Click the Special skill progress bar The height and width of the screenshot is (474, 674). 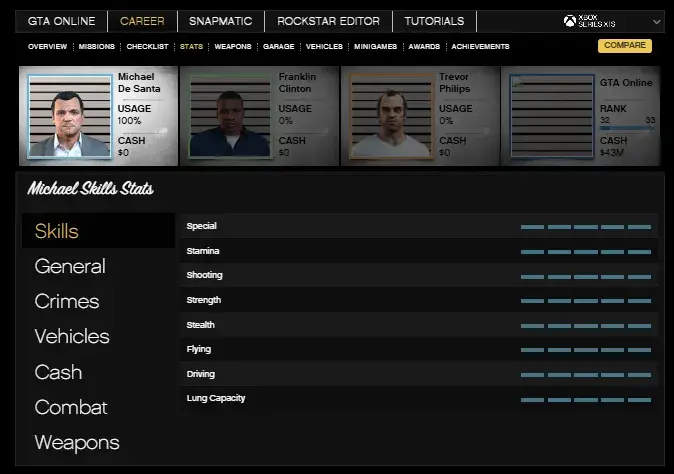(x=585, y=227)
